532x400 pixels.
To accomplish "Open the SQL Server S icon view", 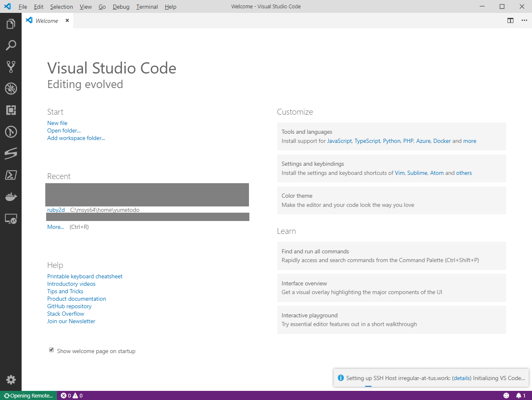I will point(11,153).
